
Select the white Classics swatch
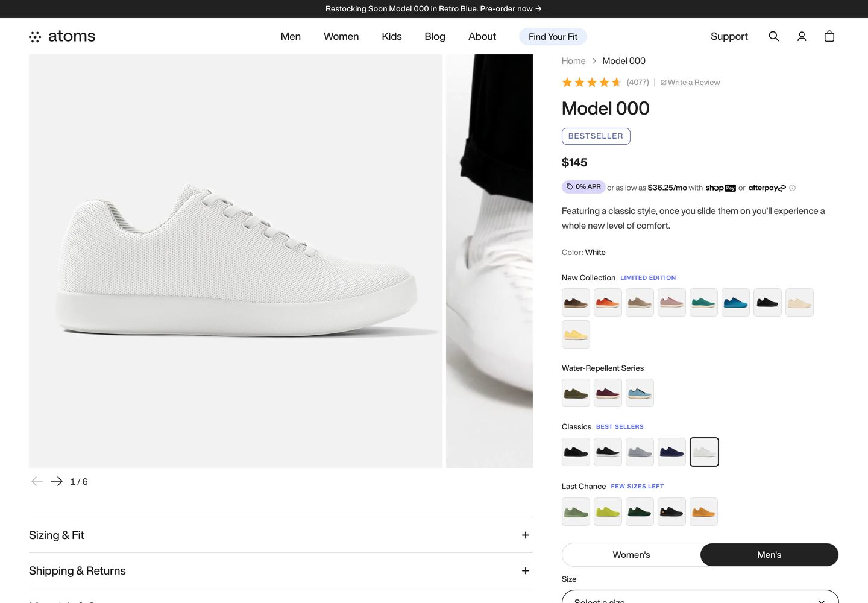[704, 452]
